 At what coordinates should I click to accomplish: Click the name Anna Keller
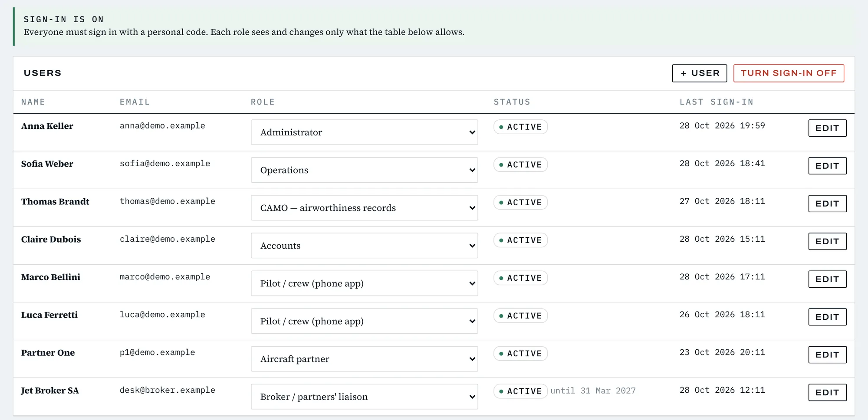point(47,126)
